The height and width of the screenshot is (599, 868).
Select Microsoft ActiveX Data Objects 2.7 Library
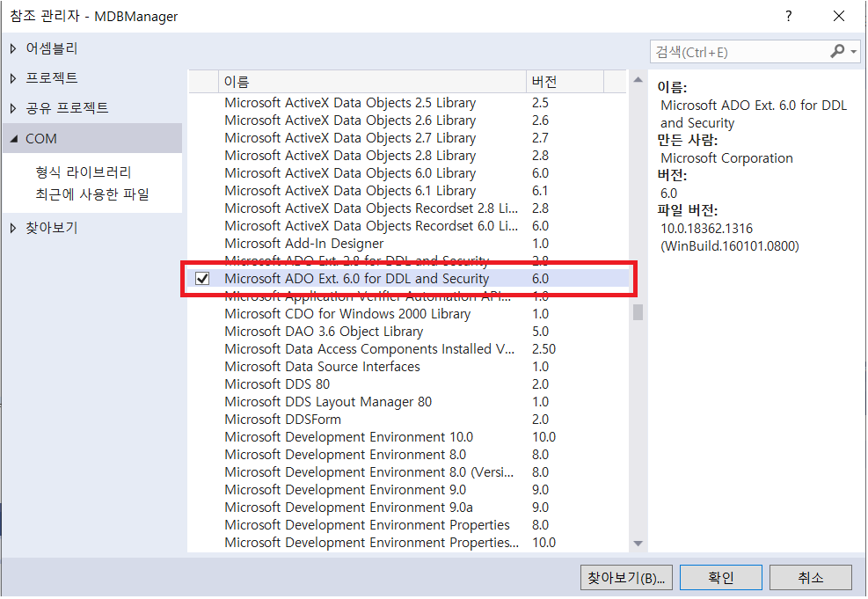point(407,138)
